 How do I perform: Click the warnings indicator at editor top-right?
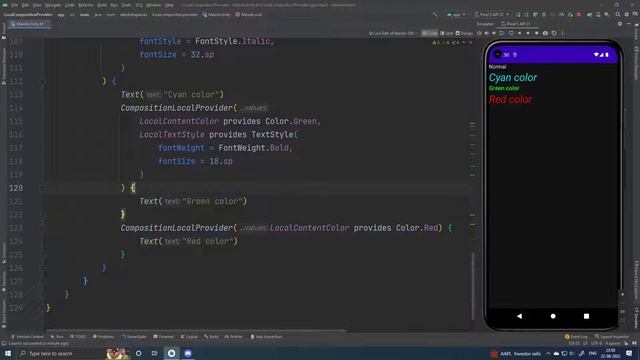[447, 42]
